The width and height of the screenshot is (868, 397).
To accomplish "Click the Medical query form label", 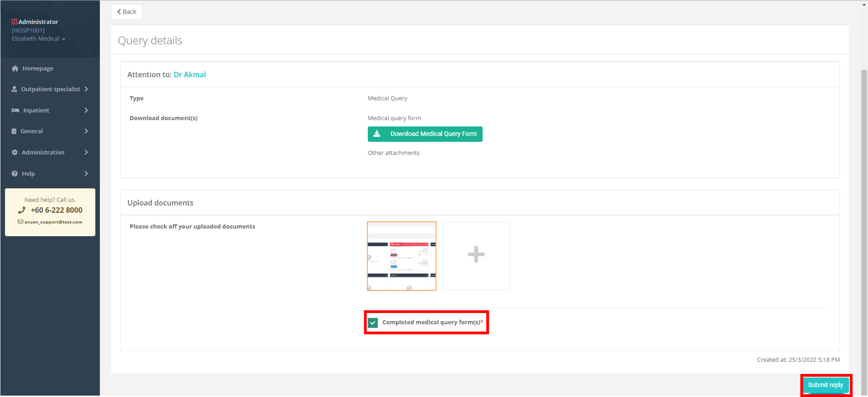I will pyautogui.click(x=394, y=118).
